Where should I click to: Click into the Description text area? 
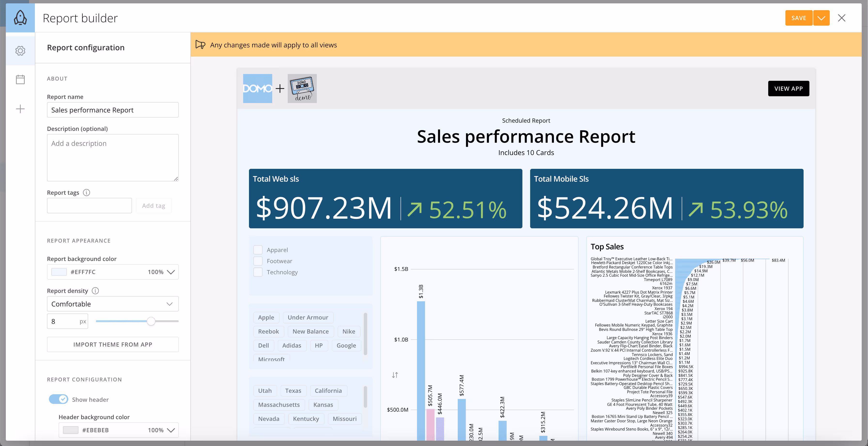coord(113,157)
